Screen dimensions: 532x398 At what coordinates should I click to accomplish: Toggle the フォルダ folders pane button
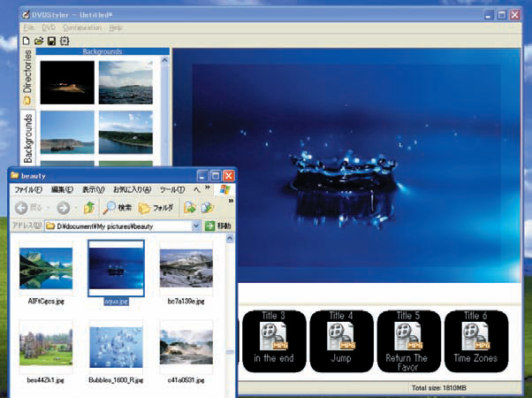click(156, 208)
